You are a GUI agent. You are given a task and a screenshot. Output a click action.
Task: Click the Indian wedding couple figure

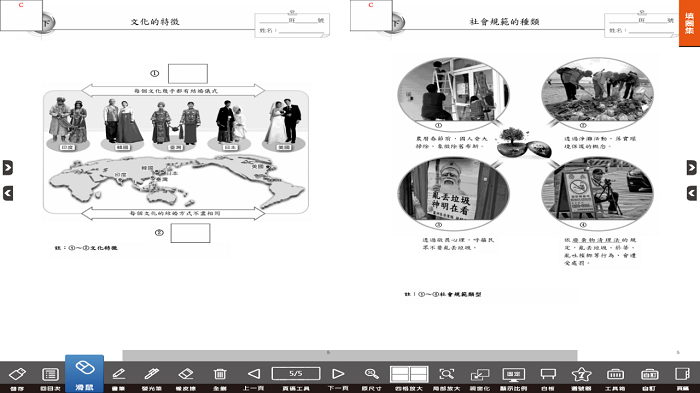(68, 121)
